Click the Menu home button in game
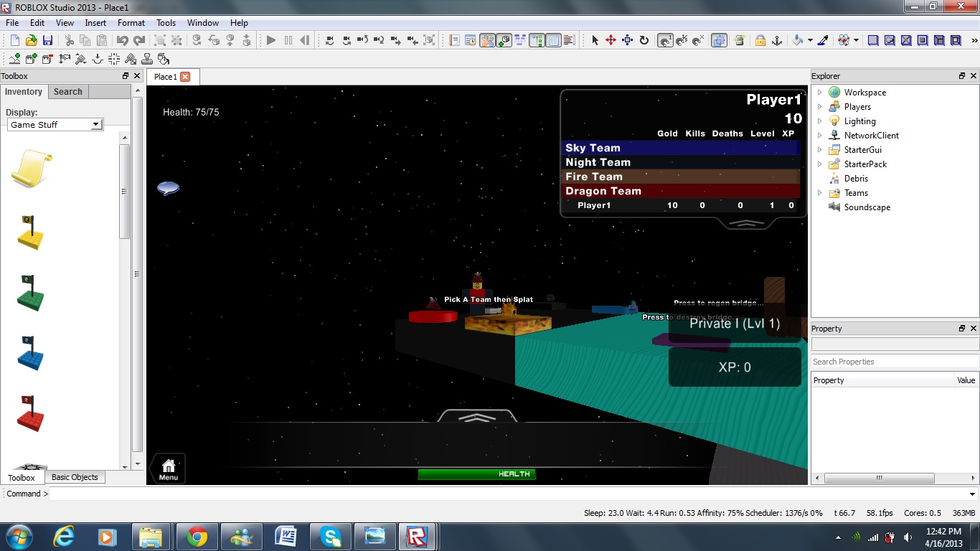 pyautogui.click(x=169, y=469)
